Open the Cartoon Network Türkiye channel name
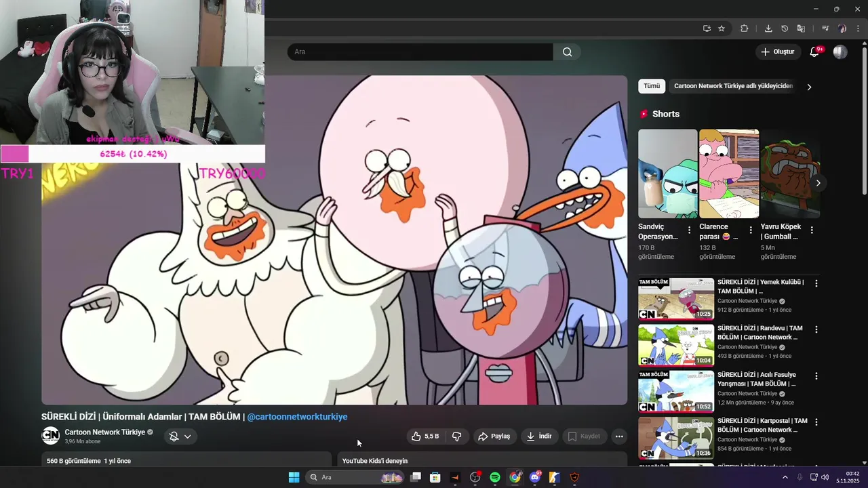The height and width of the screenshot is (488, 868). tap(104, 432)
